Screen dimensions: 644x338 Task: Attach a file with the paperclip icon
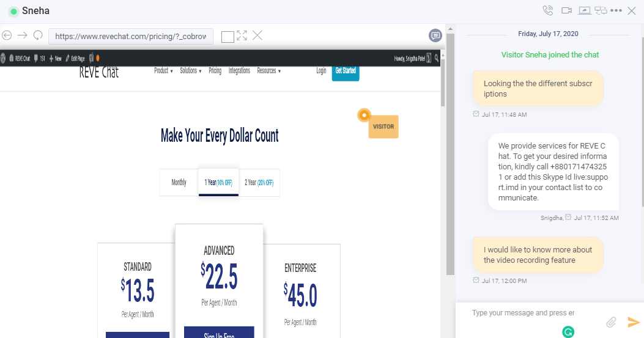click(611, 322)
